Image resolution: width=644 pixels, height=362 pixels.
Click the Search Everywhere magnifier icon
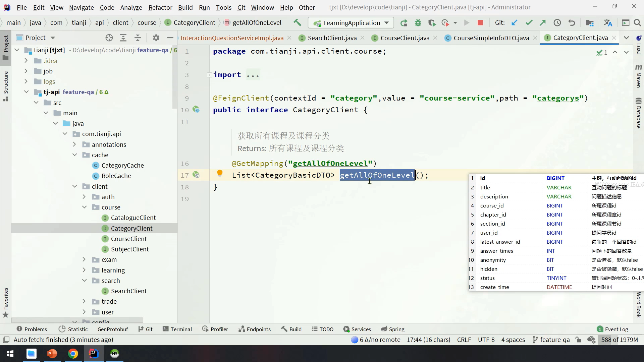(x=637, y=23)
